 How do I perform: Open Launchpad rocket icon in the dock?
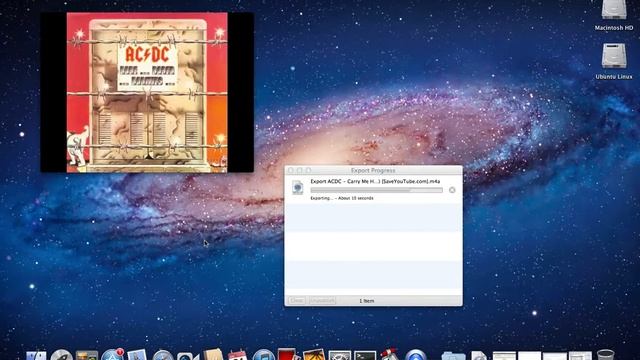click(x=62, y=355)
